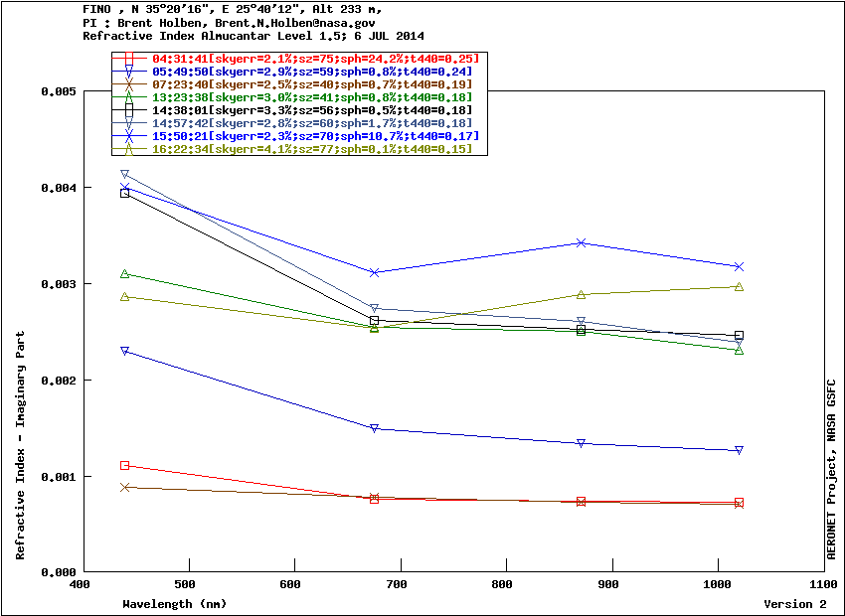Click the olive triangle marker in the 16:22:34 legend
Viewport: 845px width, 616px height.
tap(128, 148)
